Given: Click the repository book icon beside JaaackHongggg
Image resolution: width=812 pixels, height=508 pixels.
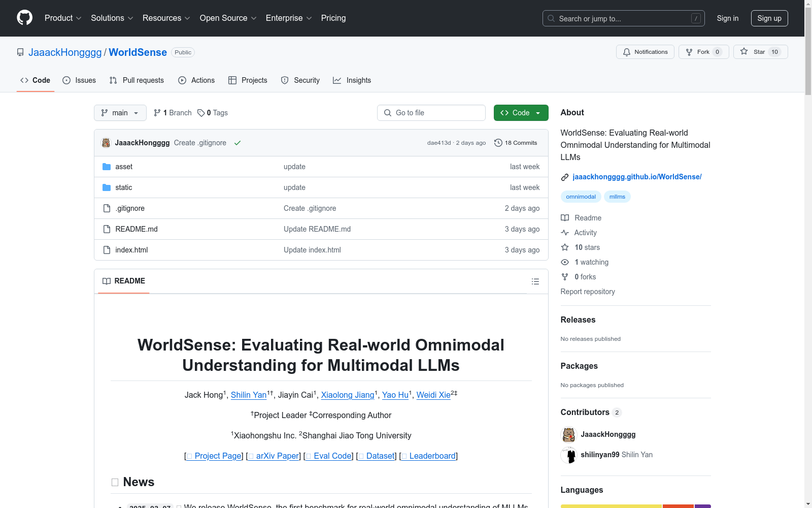Looking at the screenshot, I should pyautogui.click(x=20, y=52).
